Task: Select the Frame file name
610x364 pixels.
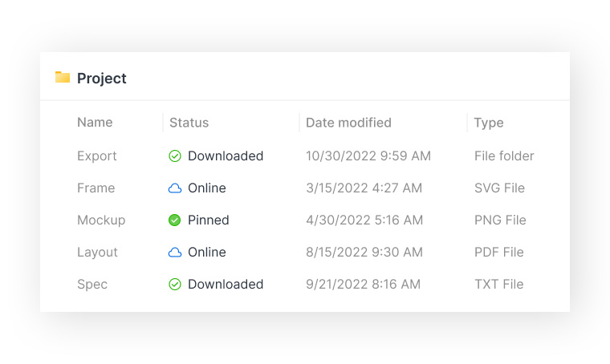Action: coord(96,188)
